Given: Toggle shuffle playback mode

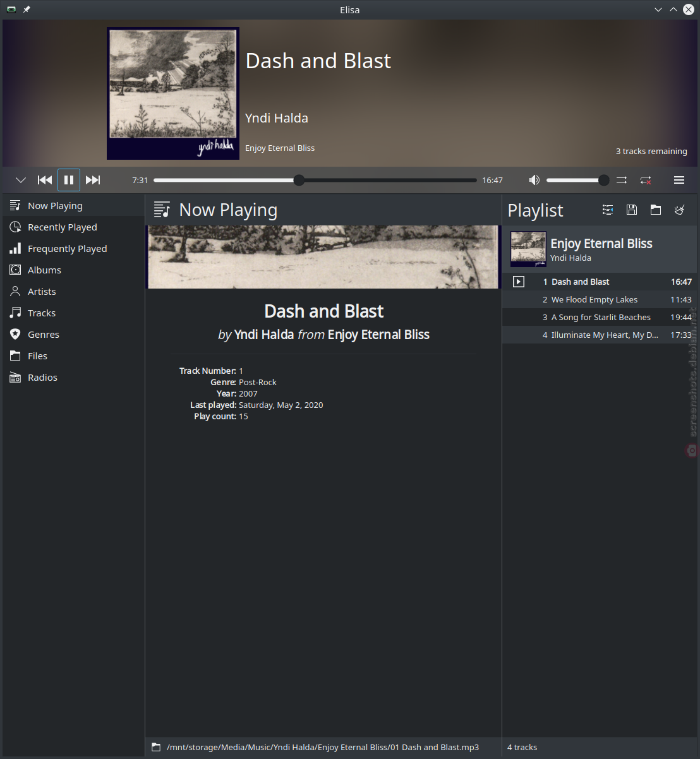Looking at the screenshot, I should click(x=622, y=180).
